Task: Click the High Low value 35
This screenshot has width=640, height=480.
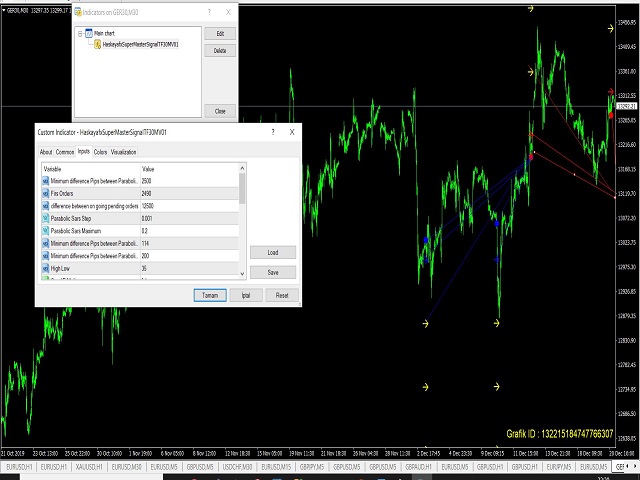Action: pyautogui.click(x=189, y=269)
